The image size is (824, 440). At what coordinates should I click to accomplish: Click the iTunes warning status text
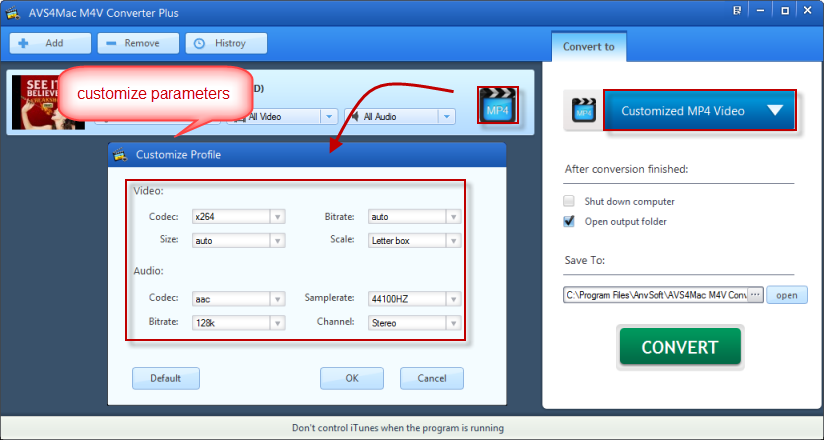pos(398,428)
